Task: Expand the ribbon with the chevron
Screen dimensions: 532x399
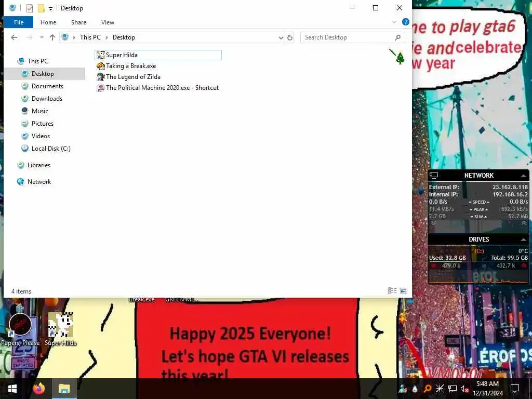Action: click(394, 22)
